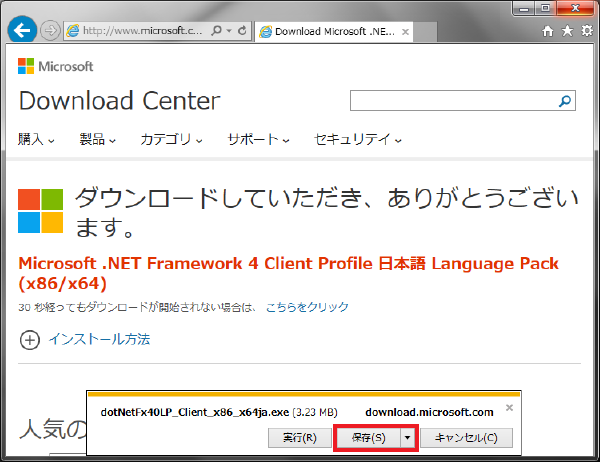This screenshot has height=462, width=600.
Task: Expand the セキュリティ menu
Action: click(358, 139)
